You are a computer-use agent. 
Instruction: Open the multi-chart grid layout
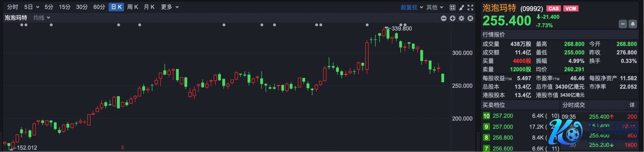[452, 7]
